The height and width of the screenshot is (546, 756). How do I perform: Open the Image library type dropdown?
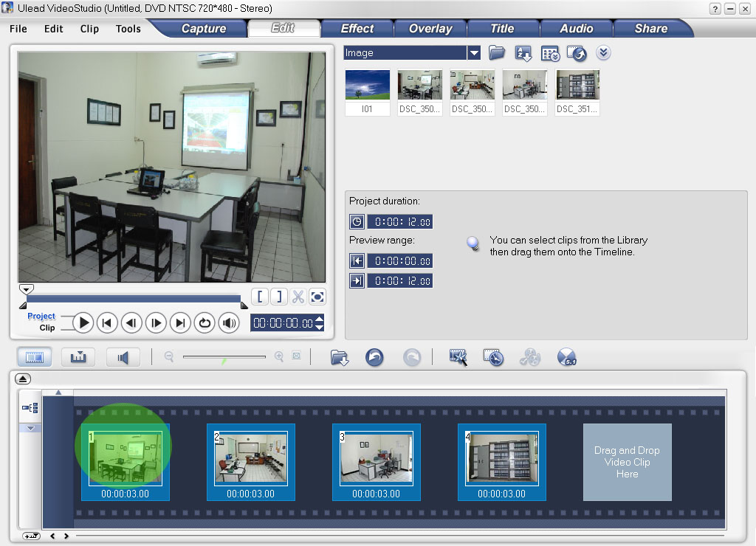475,52
